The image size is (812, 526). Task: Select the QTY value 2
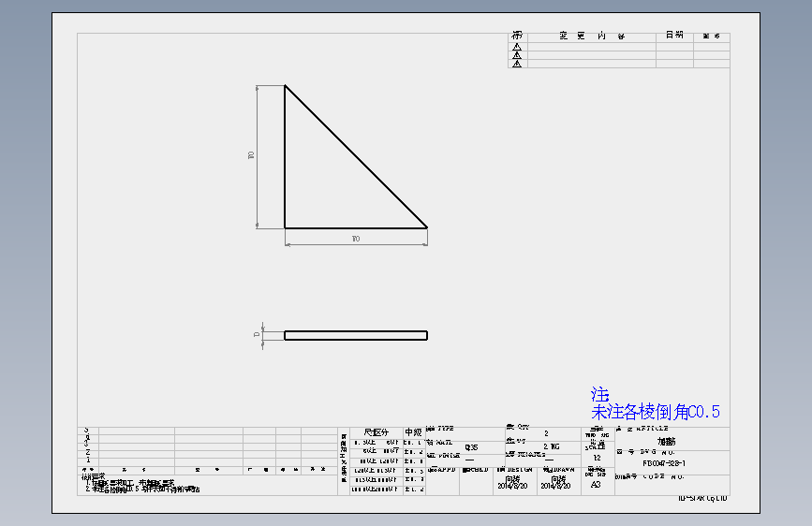[546, 434]
